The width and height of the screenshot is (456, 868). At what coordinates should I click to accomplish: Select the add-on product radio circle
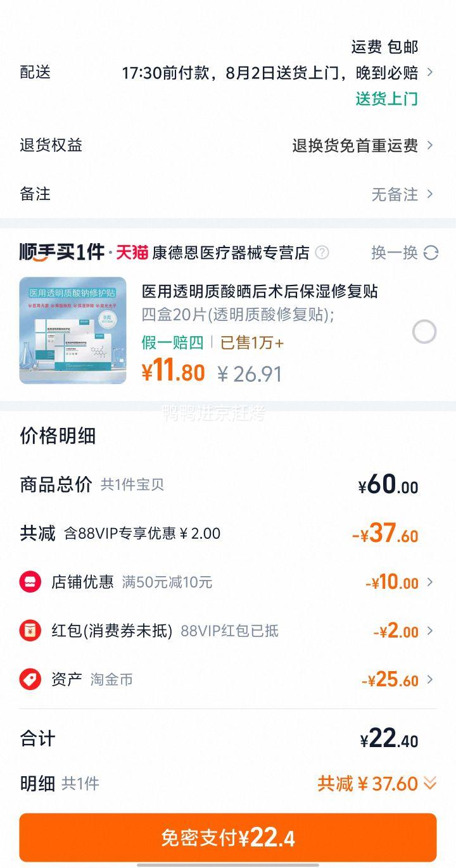424,332
